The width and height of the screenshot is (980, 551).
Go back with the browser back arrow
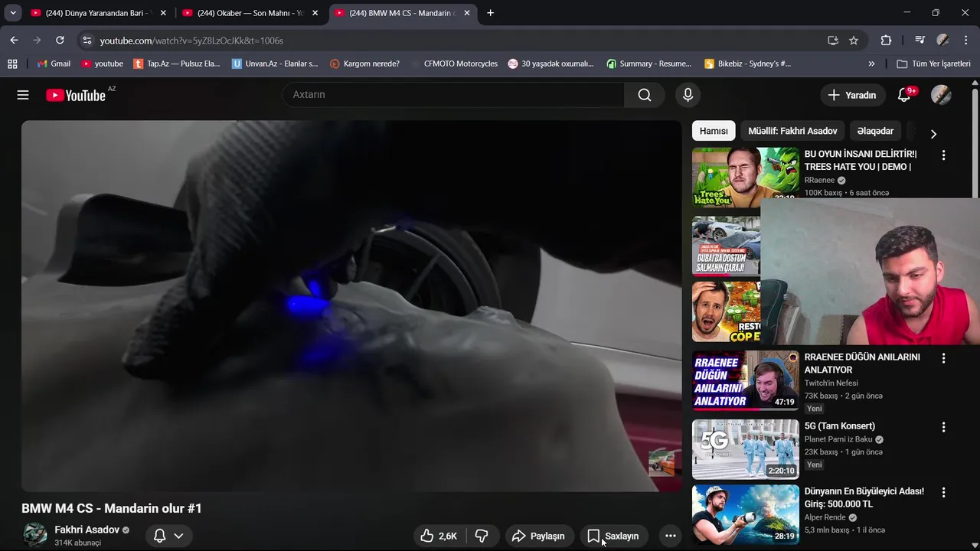(x=14, y=40)
